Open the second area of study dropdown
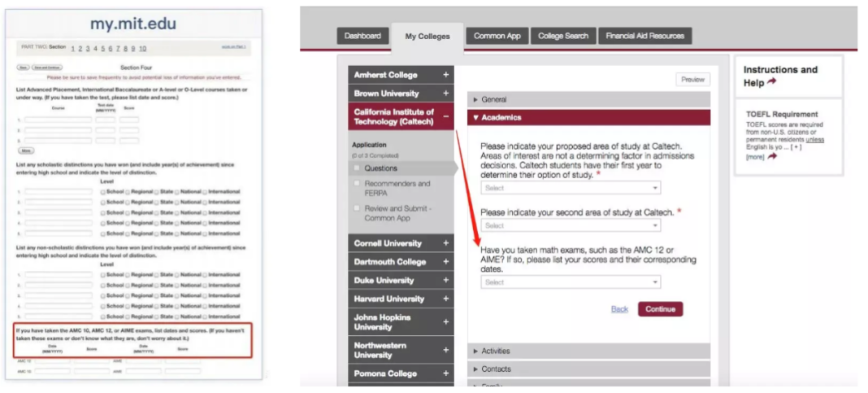The height and width of the screenshot is (393, 868). [571, 225]
